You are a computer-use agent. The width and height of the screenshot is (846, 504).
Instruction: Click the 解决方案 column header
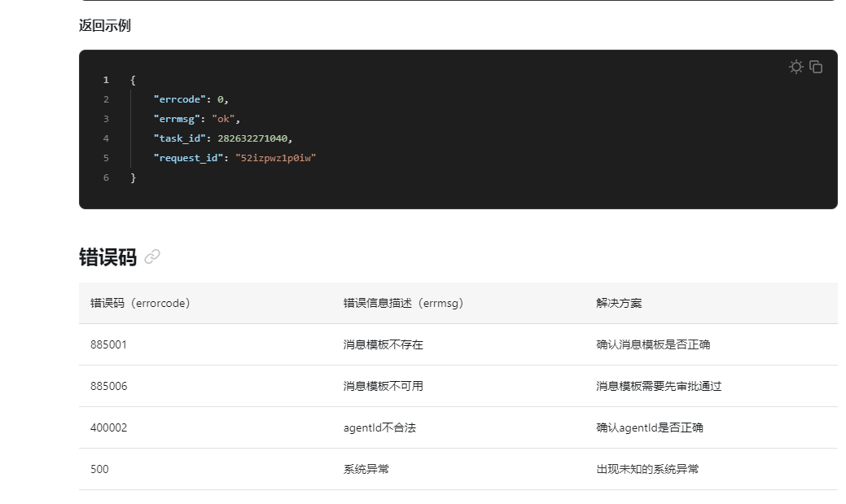619,303
